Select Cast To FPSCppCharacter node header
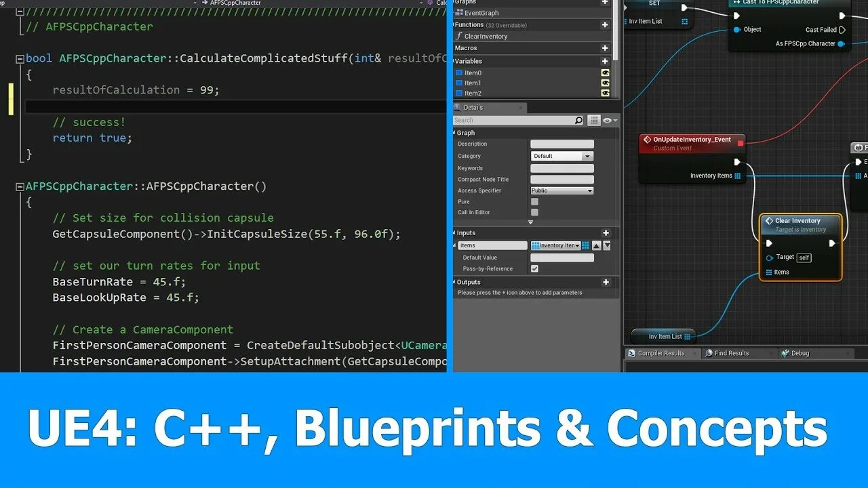The image size is (868, 488). (x=789, y=5)
